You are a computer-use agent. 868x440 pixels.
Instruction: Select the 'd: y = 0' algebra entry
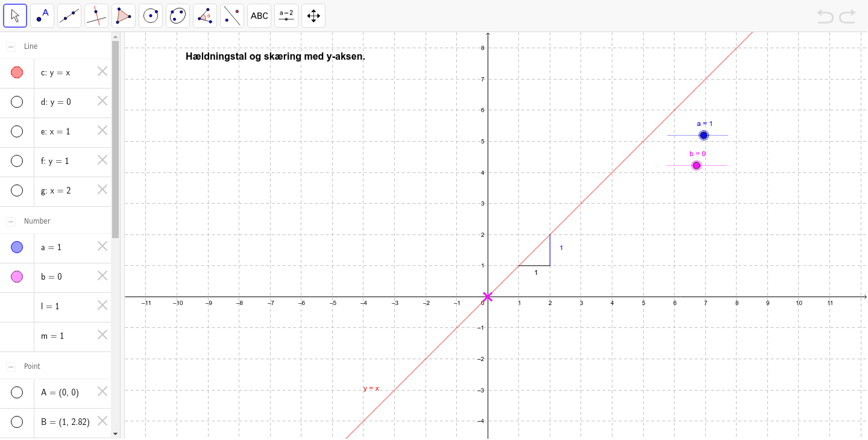(56, 102)
